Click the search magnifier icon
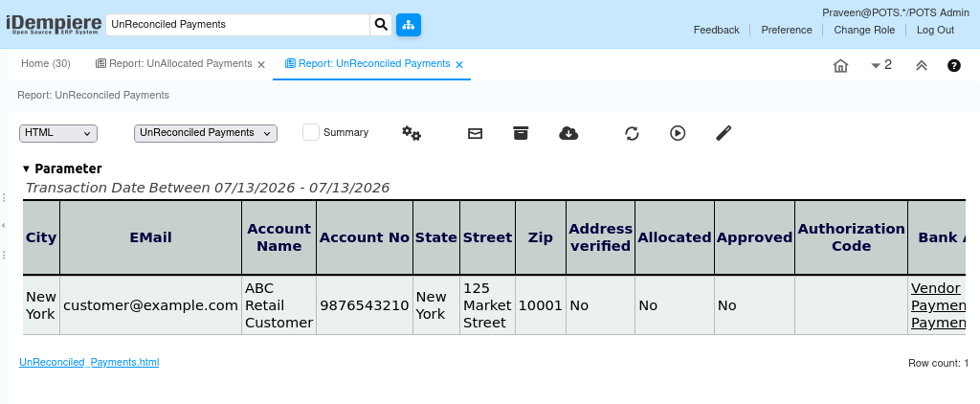Image resolution: width=980 pixels, height=404 pixels. (x=381, y=25)
